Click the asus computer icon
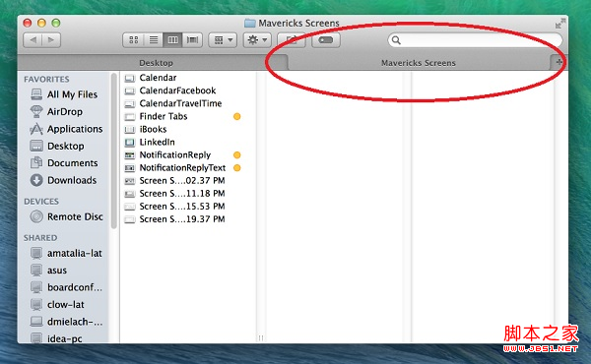This screenshot has height=364, width=591. [x=36, y=270]
